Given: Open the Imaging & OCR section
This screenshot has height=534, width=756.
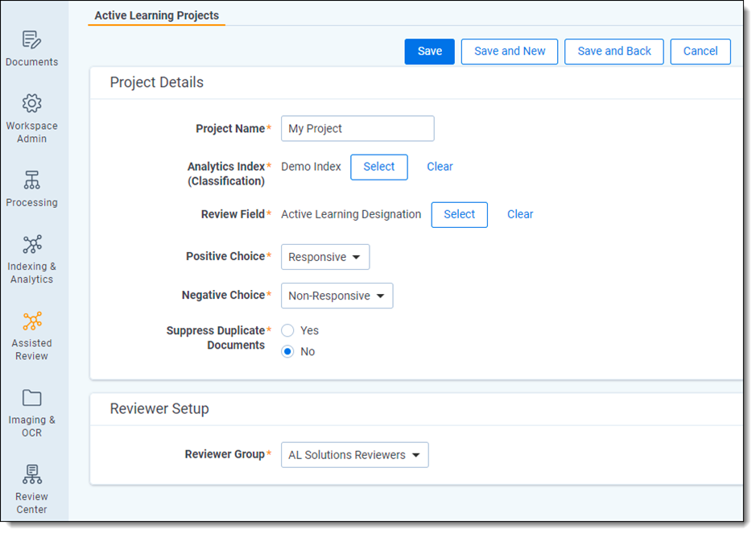Looking at the screenshot, I should tap(32, 411).
